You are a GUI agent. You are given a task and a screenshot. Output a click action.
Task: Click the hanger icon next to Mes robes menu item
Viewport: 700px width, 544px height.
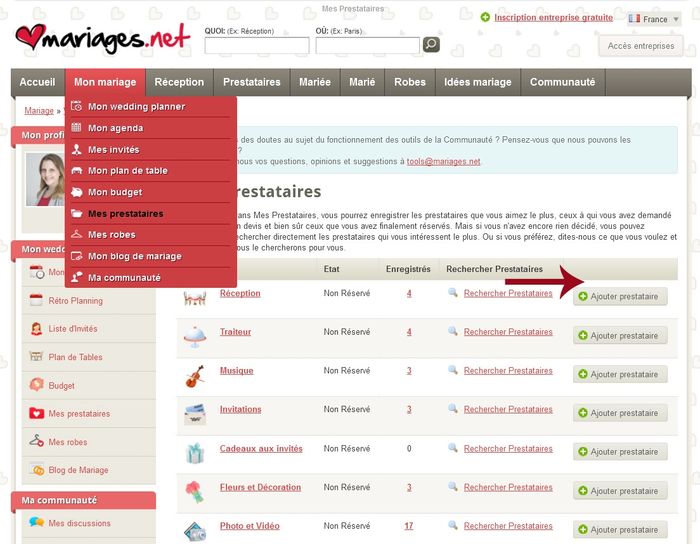coord(77,234)
